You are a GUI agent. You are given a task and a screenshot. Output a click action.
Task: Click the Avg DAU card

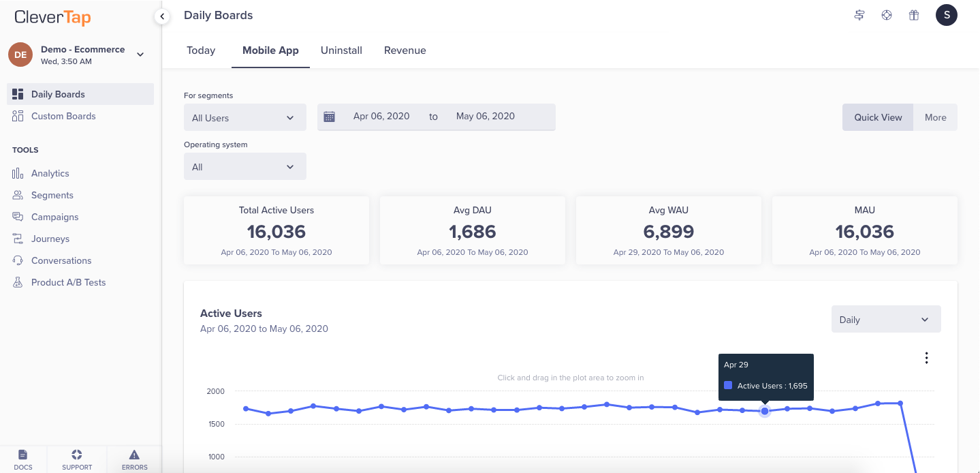click(473, 230)
